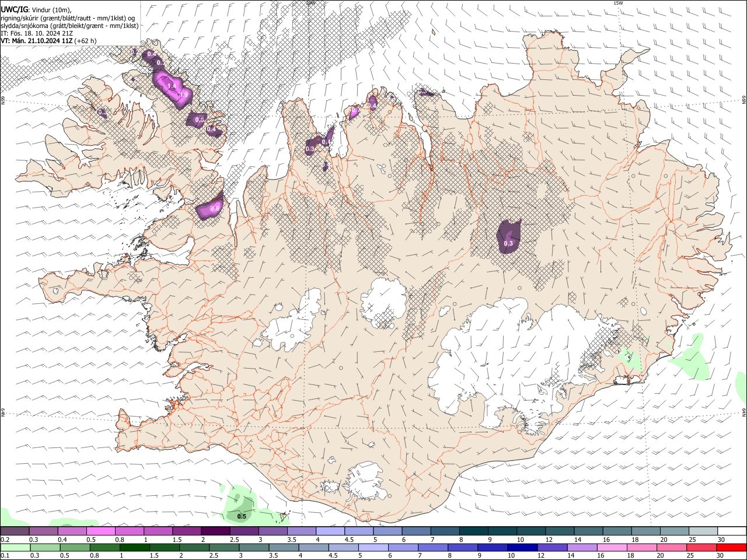Select the 12 swatch in the upper snow scale

point(560,531)
